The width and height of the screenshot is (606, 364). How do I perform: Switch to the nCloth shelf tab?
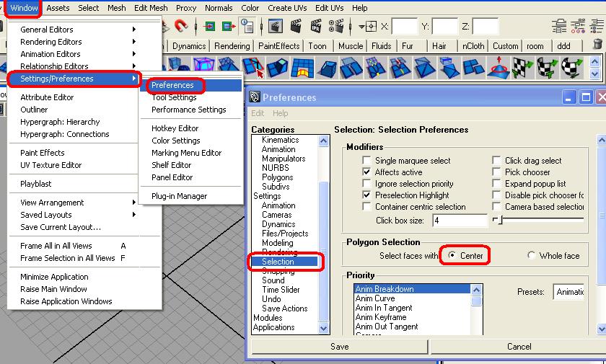(473, 46)
